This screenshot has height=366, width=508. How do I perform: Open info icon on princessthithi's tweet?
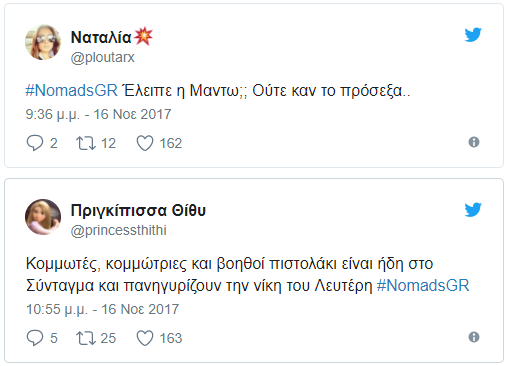pos(474,337)
